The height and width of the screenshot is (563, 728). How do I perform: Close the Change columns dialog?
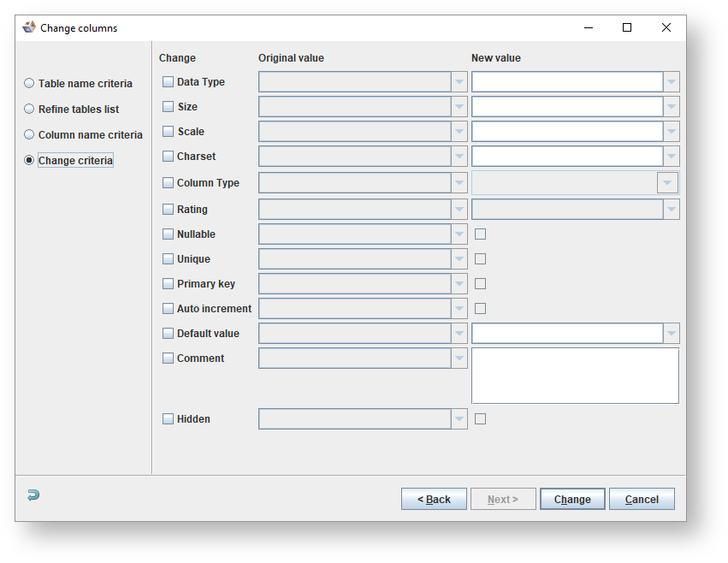(666, 27)
